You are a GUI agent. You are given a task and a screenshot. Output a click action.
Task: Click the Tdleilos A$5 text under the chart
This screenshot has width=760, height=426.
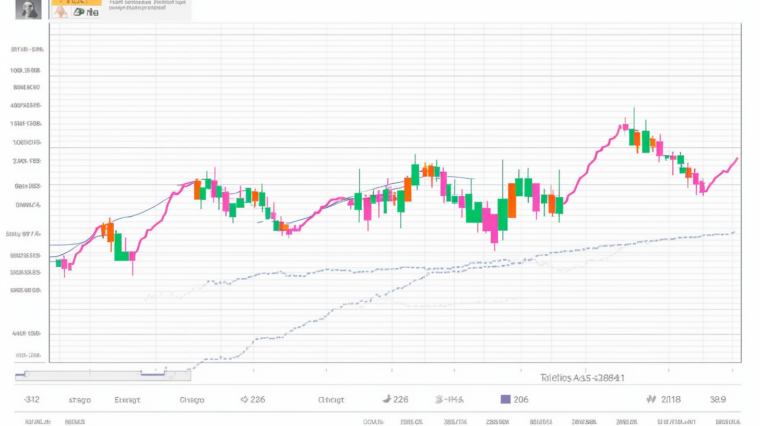point(582,378)
